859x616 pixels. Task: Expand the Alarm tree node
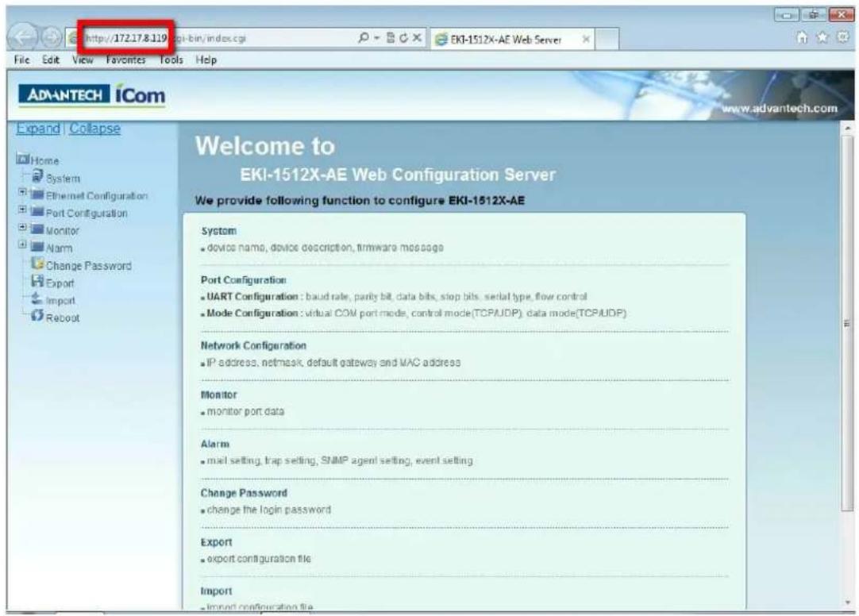pos(22,244)
